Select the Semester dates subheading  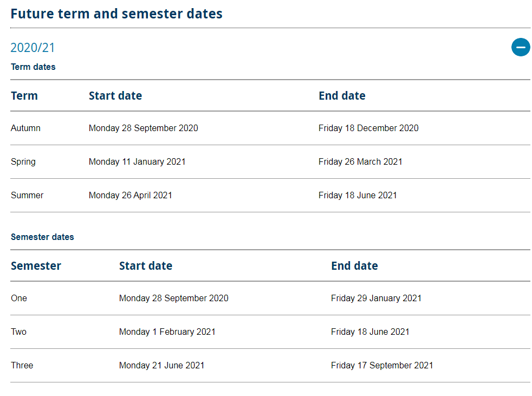tap(42, 237)
